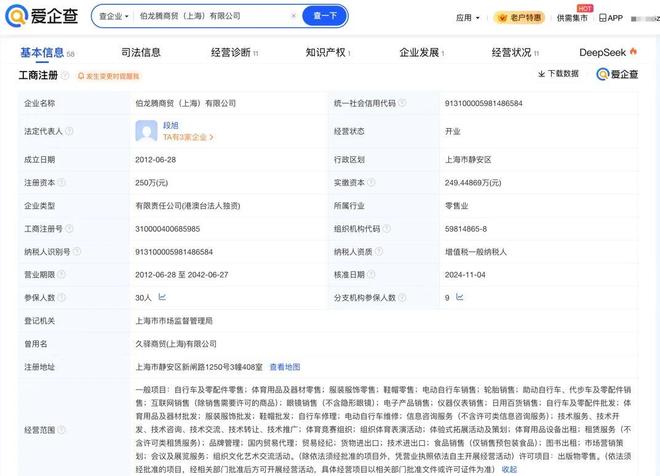The height and width of the screenshot is (476, 660).
Task: Click the 下载数据 download button
Action: [558, 74]
